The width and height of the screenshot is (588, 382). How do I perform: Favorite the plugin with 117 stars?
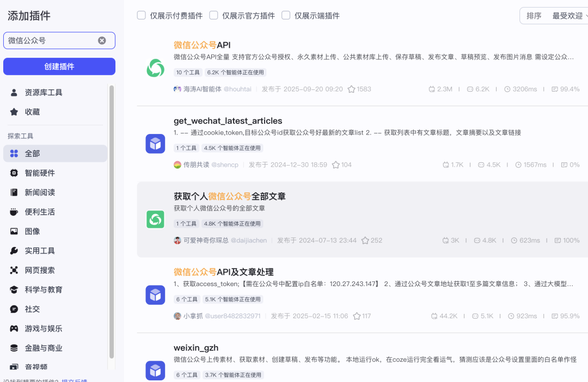tap(357, 316)
